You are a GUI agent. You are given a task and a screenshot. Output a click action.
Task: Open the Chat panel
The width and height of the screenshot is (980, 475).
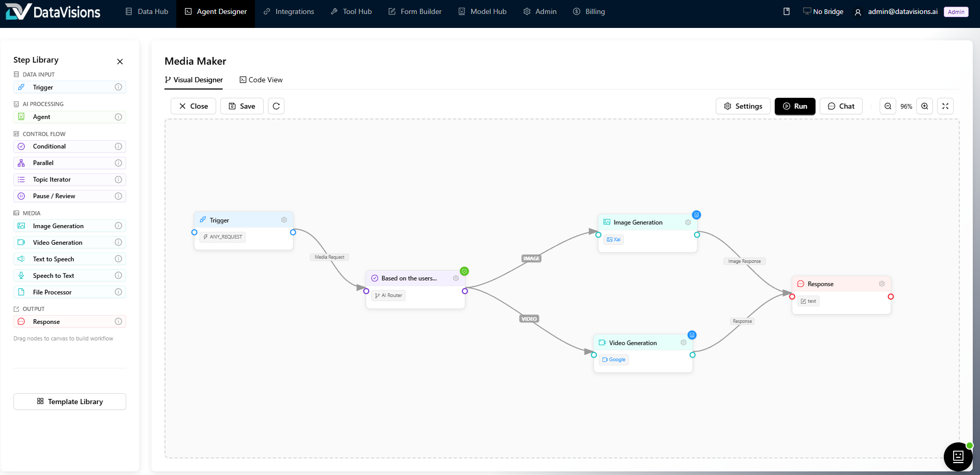pos(841,106)
